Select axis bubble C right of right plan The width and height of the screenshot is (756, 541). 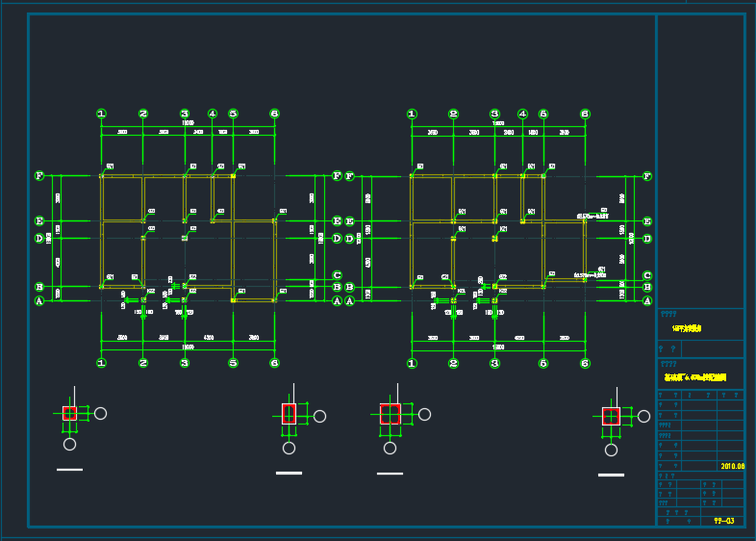[647, 276]
